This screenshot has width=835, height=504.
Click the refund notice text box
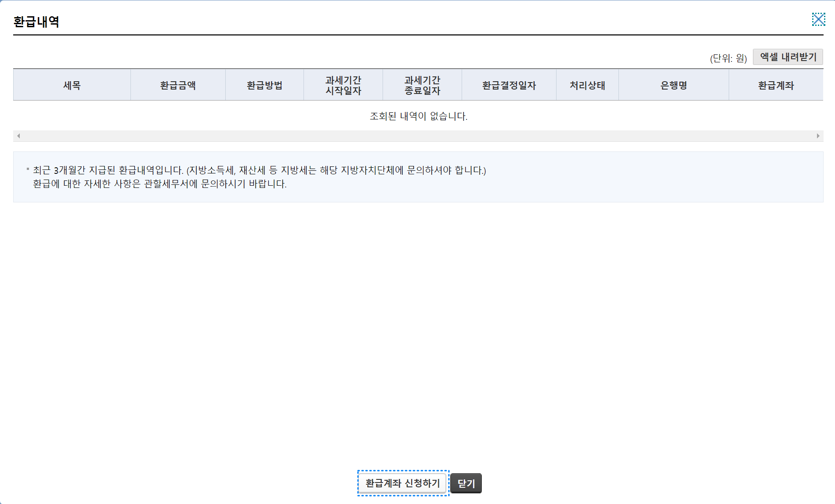point(418,177)
